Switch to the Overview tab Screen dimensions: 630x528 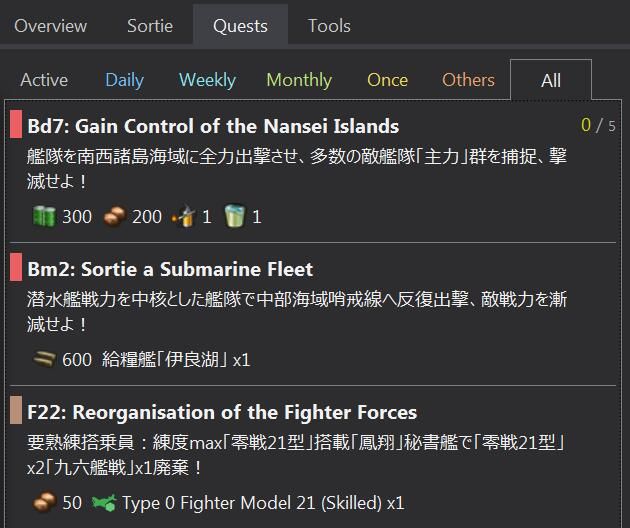[51, 26]
